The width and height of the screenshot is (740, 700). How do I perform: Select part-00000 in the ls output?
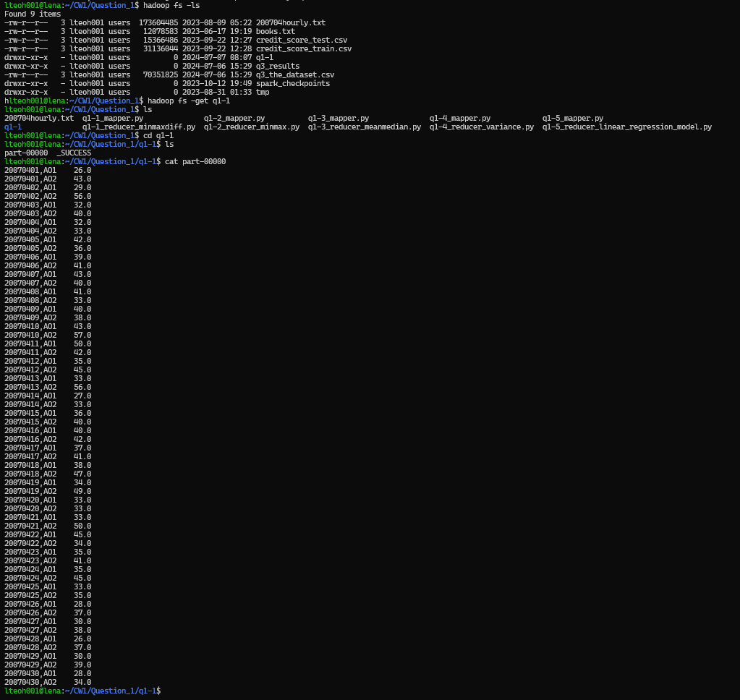coord(26,153)
